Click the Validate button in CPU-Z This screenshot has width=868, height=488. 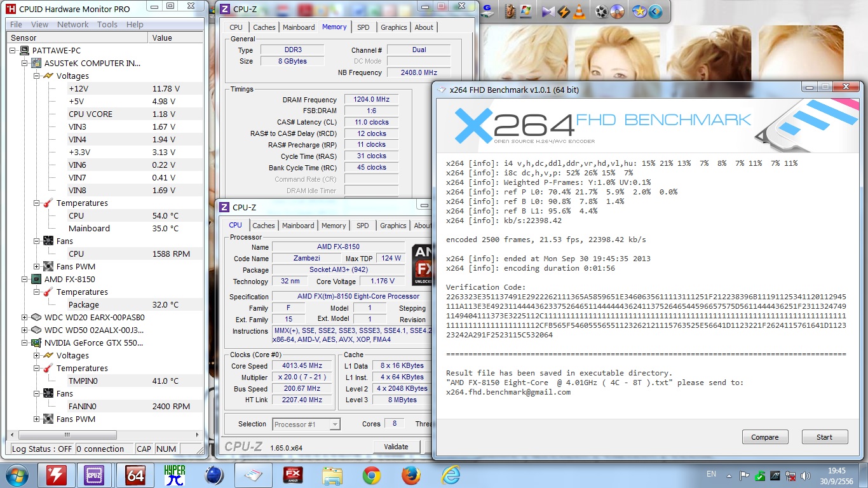396,447
